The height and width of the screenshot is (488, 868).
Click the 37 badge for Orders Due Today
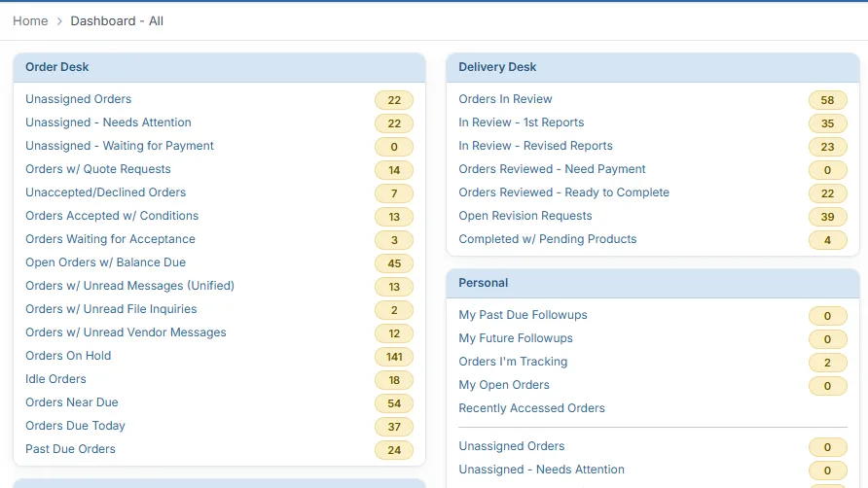[x=394, y=427]
